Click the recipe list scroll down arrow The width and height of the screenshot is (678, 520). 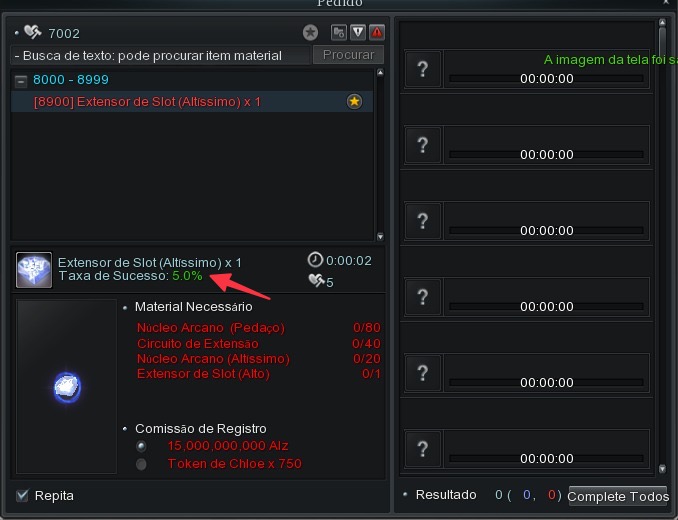(x=380, y=236)
